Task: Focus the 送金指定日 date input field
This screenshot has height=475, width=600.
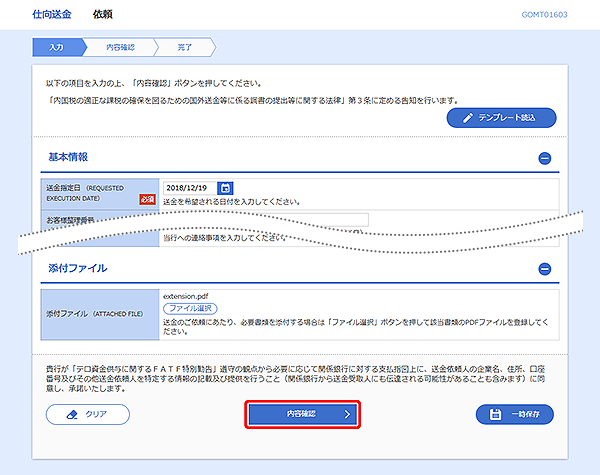Action: point(189,188)
